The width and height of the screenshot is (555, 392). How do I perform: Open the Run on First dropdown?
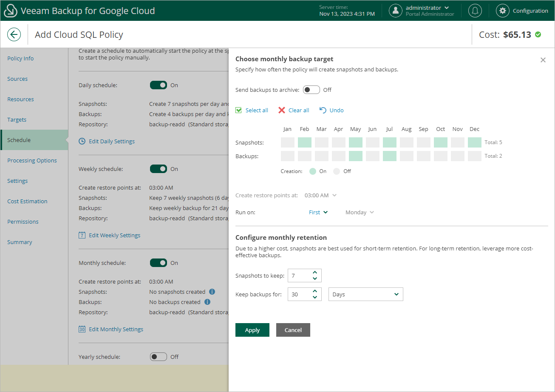click(318, 212)
